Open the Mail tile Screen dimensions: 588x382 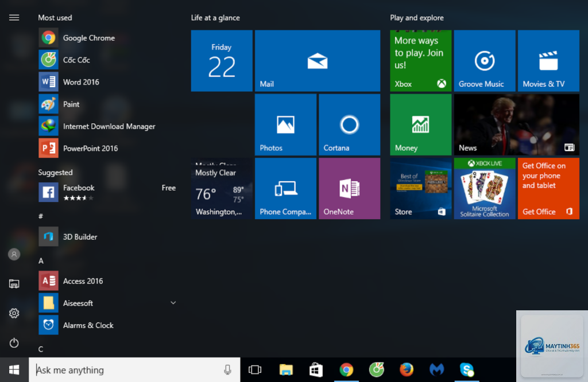[x=317, y=61]
